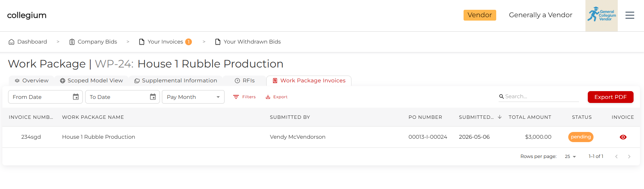The image size is (644, 189).
Task: Go to next page arrow
Action: coord(629,157)
